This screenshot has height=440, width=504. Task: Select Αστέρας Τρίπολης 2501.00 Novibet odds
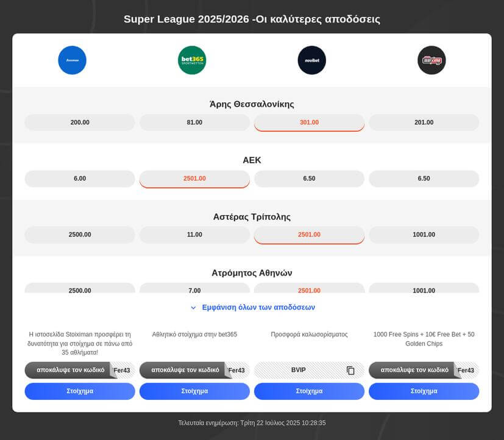[x=309, y=235]
